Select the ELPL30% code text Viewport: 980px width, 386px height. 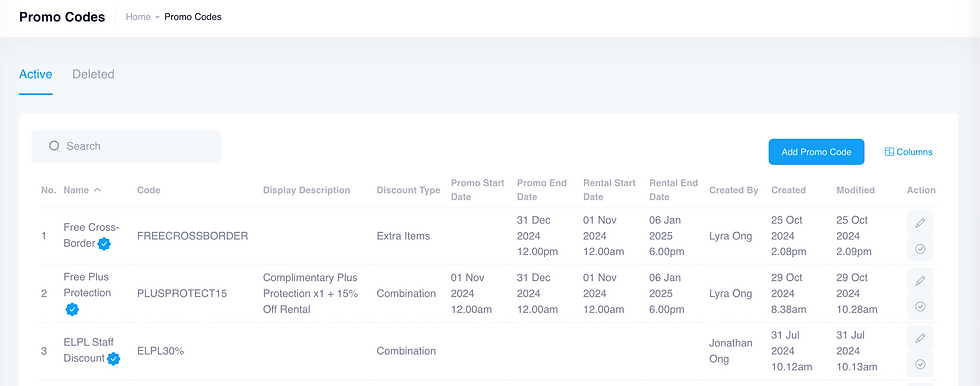(x=161, y=351)
